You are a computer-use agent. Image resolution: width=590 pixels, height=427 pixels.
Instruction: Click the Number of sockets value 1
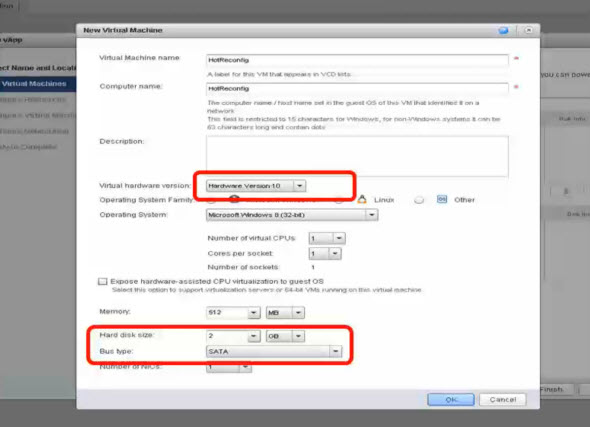[x=313, y=267]
